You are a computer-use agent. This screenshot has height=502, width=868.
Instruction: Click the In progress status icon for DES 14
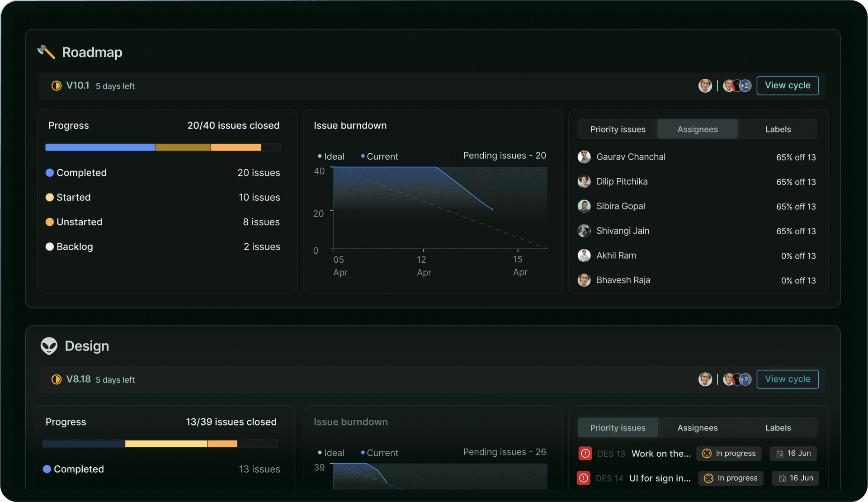point(709,478)
